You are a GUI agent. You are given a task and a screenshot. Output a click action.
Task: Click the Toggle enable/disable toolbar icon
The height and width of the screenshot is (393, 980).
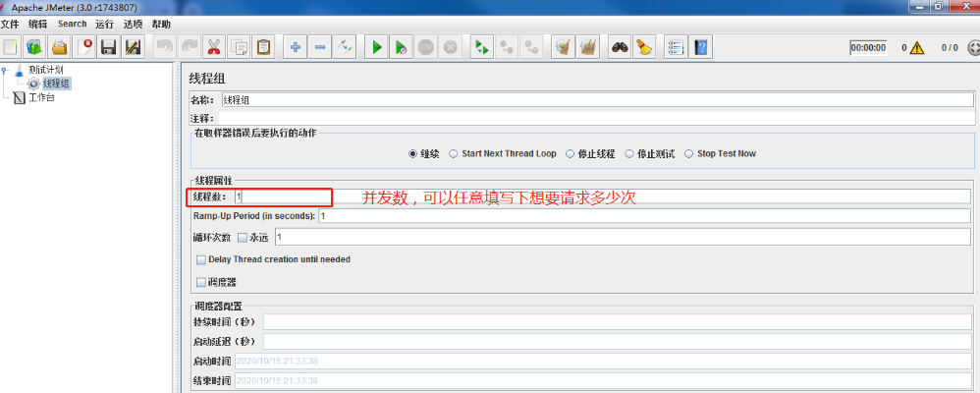(x=345, y=47)
